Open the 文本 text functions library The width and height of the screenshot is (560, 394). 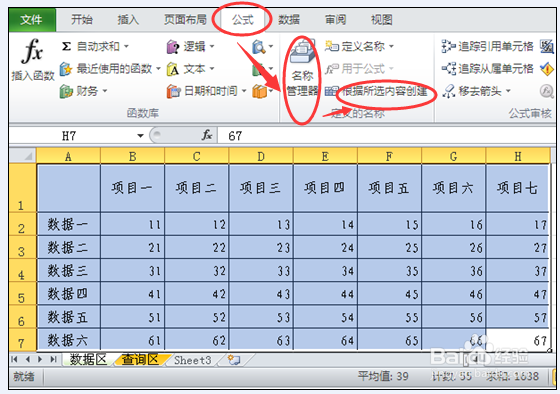190,69
